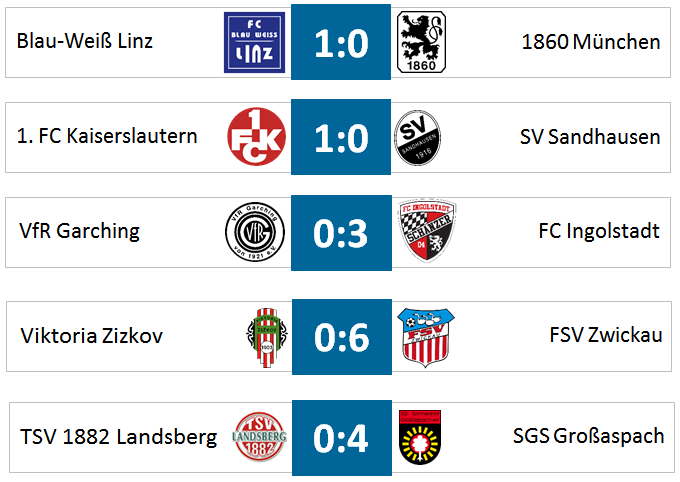Click the FC Blau Weiss Linz logo
680x482 pixels.
(255, 43)
